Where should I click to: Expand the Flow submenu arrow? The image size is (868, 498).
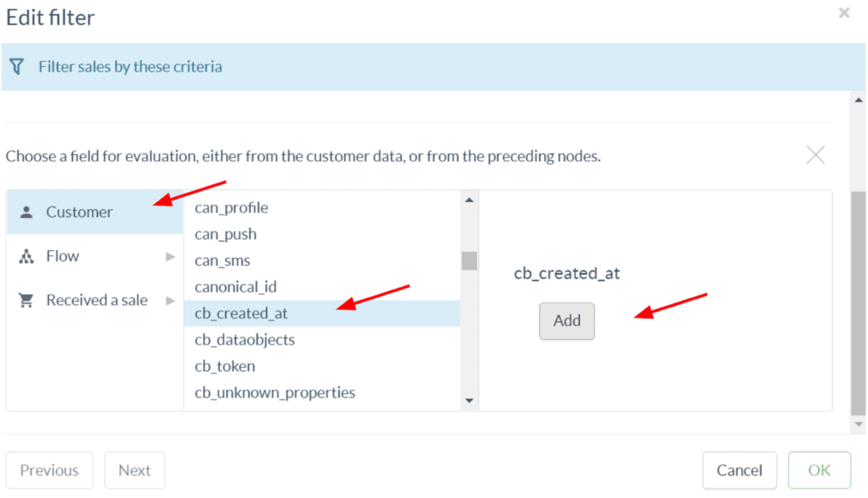(x=170, y=257)
